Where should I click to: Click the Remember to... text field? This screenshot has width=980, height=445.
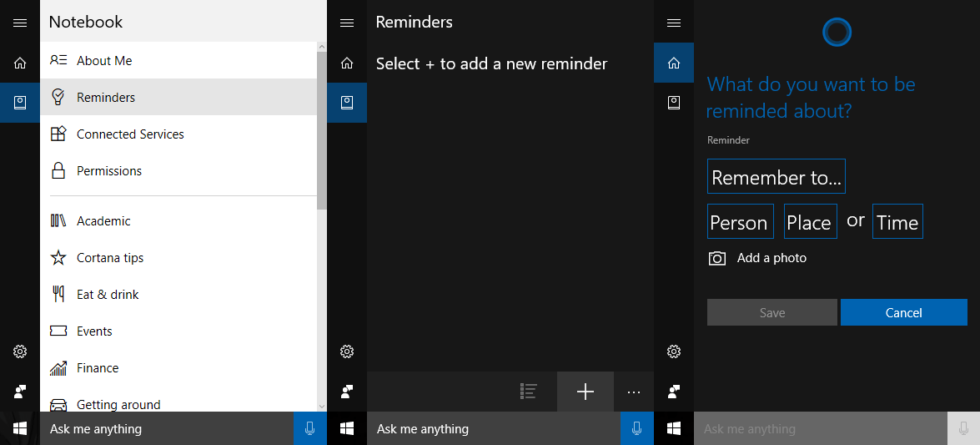776,176
